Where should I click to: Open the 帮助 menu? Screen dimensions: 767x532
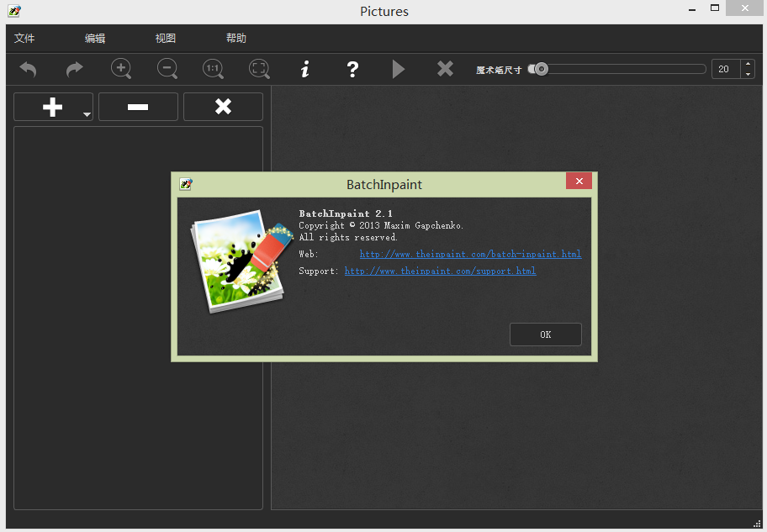[236, 39]
